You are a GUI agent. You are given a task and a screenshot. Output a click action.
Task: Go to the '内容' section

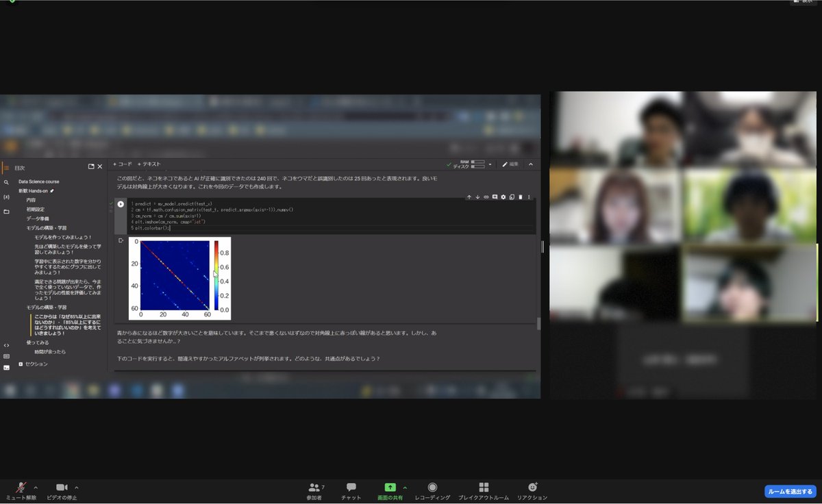31,200
